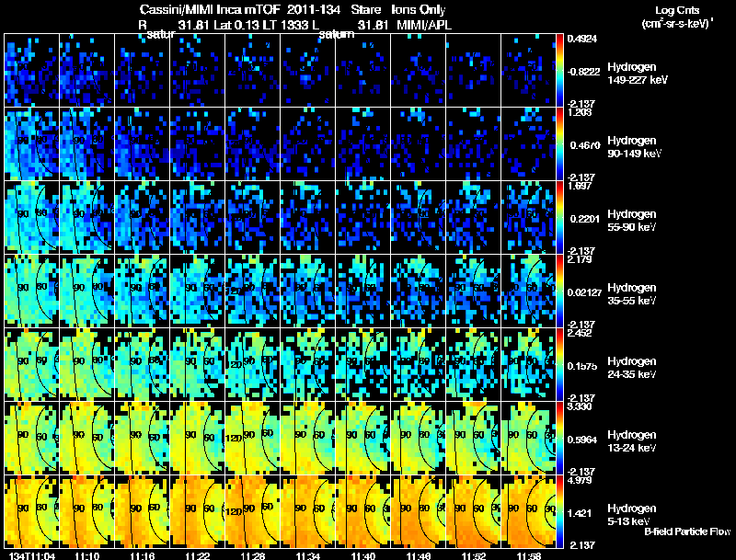Select the 55-90 keV image at 11:46
This screenshot has width=736, height=560.
pyautogui.click(x=419, y=218)
